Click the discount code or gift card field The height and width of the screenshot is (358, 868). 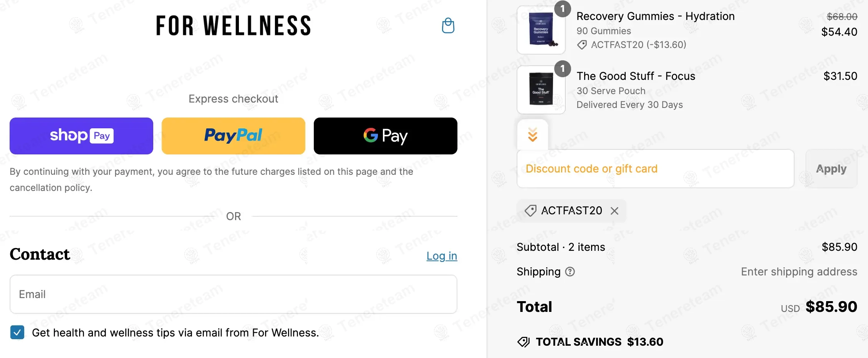click(655, 169)
